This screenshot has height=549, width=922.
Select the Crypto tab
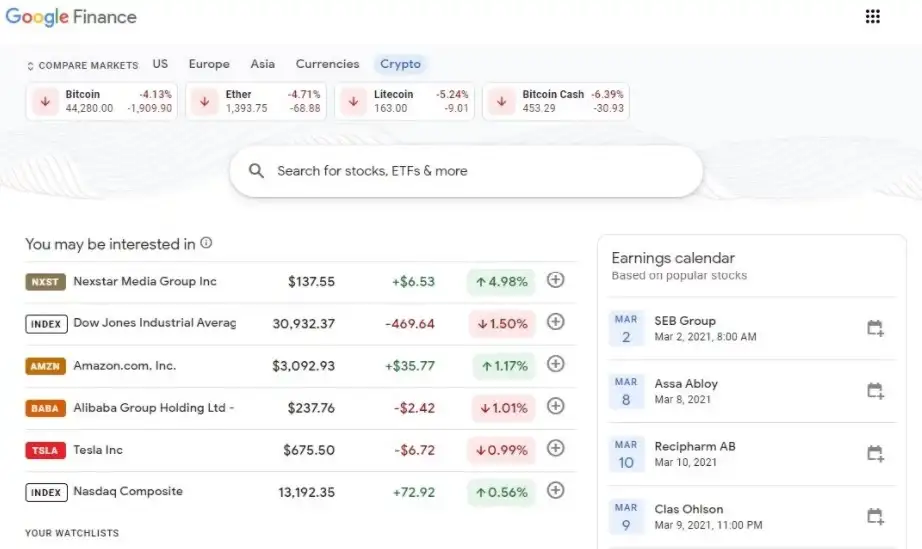click(400, 64)
